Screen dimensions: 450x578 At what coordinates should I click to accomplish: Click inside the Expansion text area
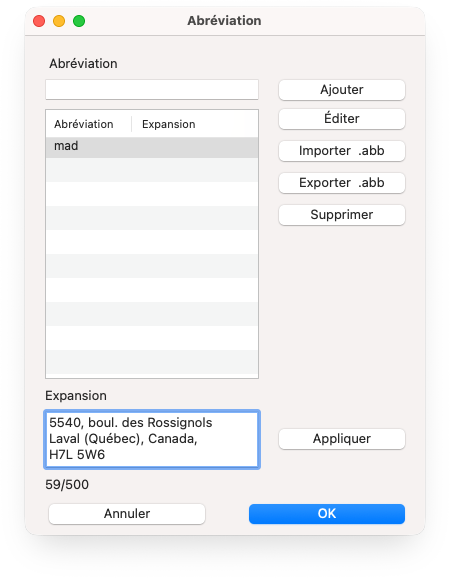pos(152,439)
